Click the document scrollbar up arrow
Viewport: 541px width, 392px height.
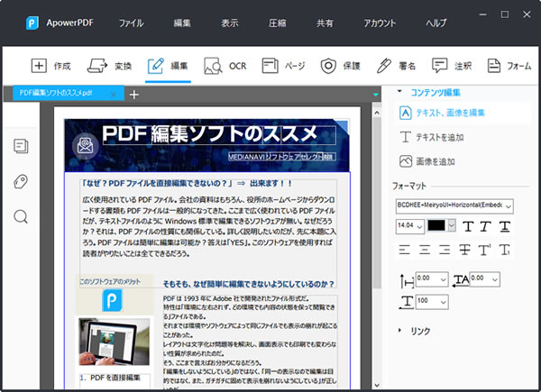(x=377, y=113)
